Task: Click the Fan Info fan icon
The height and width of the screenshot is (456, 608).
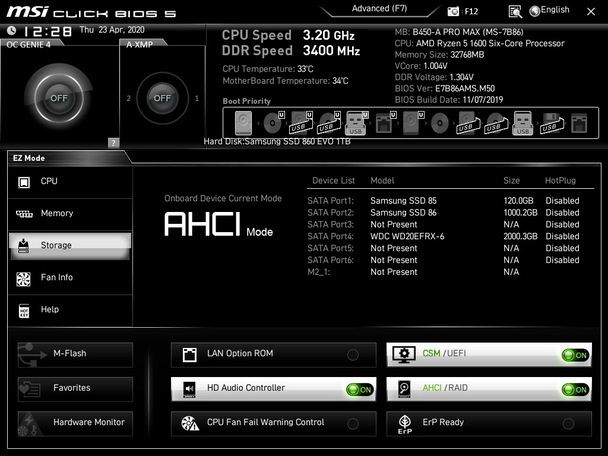Action: (25, 278)
